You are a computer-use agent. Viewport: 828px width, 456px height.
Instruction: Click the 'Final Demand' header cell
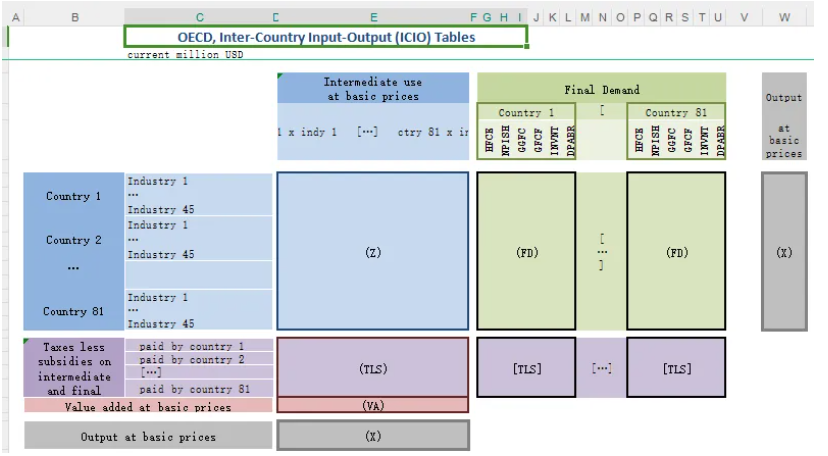pos(601,90)
